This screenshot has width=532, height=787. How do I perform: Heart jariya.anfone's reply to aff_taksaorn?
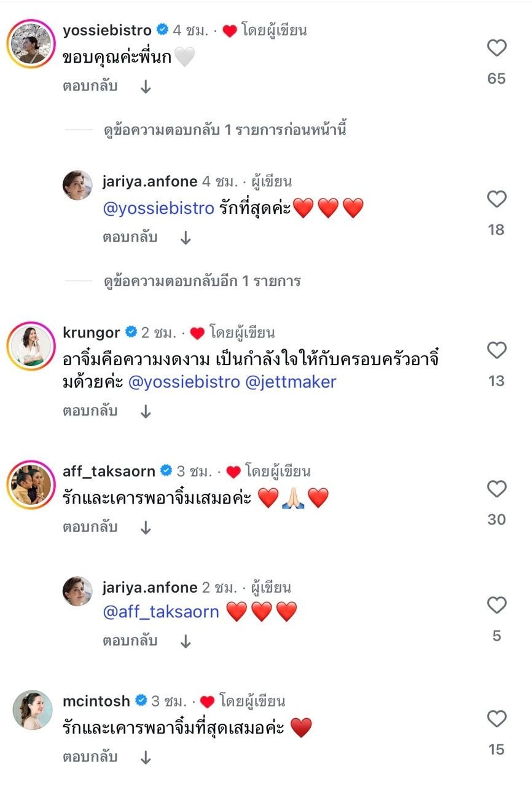(496, 606)
